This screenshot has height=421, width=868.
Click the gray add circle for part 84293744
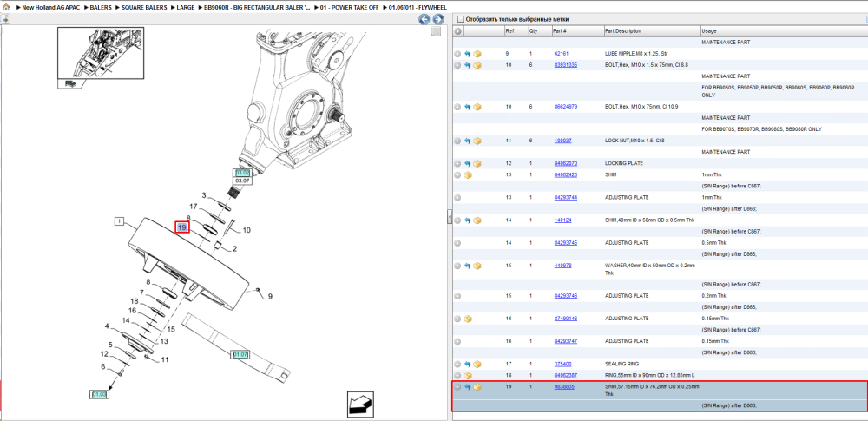click(x=457, y=197)
